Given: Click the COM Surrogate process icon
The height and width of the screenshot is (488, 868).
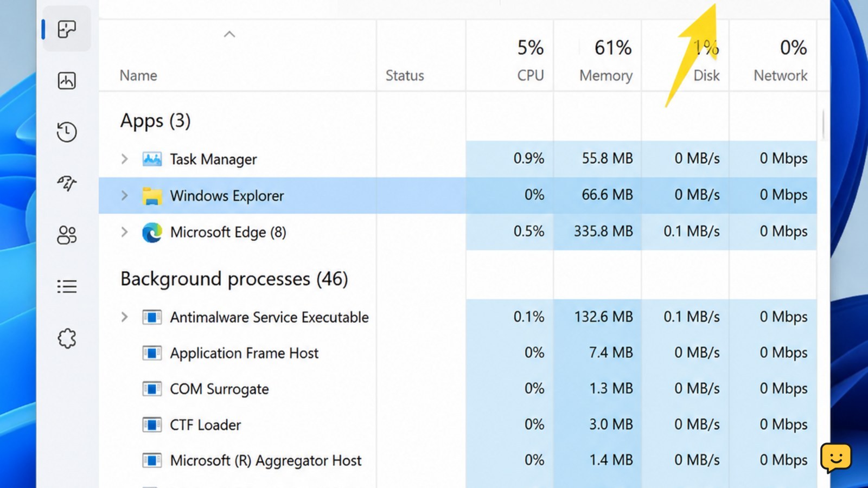Looking at the screenshot, I should coord(152,389).
